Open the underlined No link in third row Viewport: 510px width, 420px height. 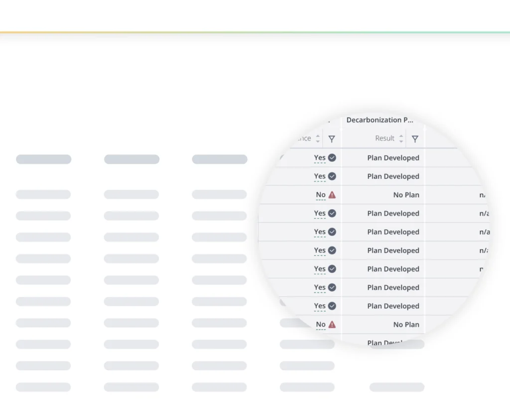click(x=321, y=195)
